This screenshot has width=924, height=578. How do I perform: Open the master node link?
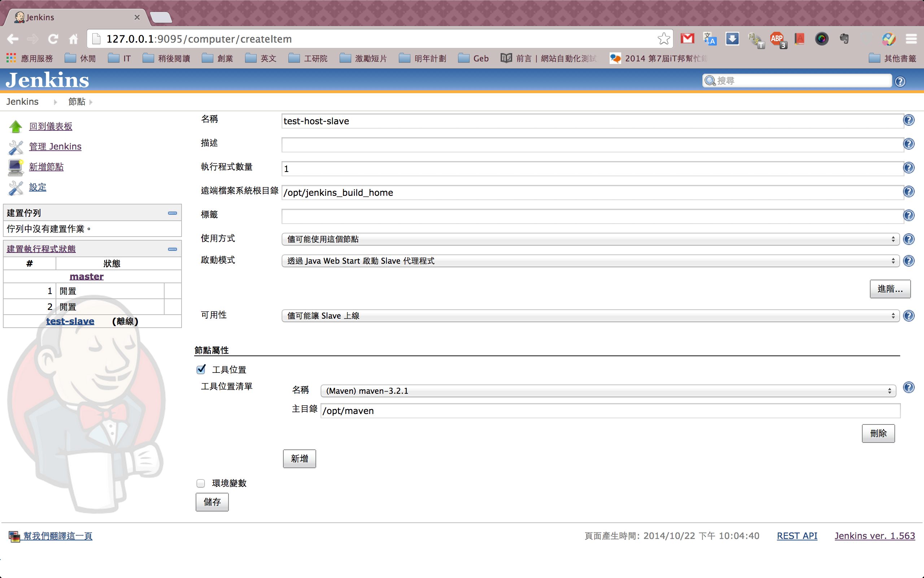(x=87, y=276)
